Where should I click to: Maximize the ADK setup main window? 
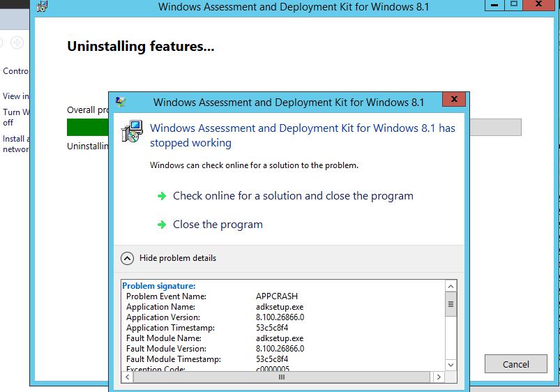pyautogui.click(x=513, y=5)
